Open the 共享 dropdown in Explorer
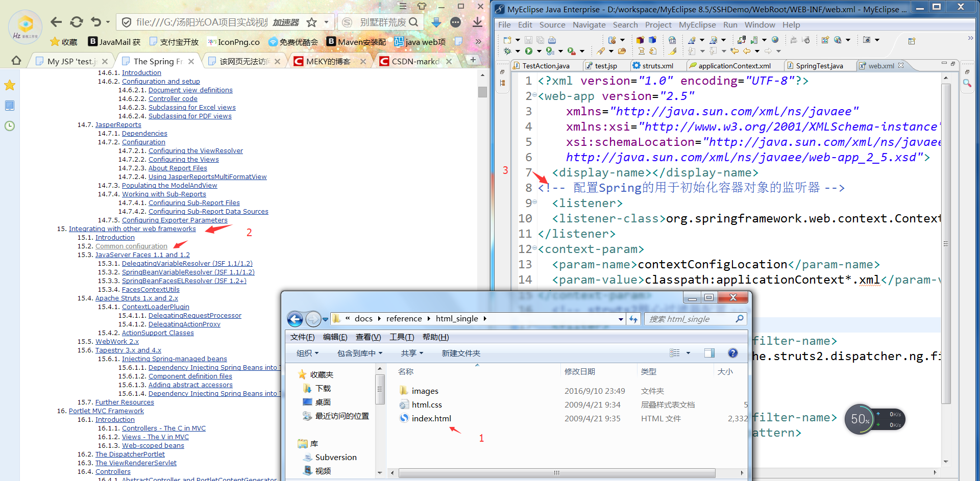 point(412,353)
